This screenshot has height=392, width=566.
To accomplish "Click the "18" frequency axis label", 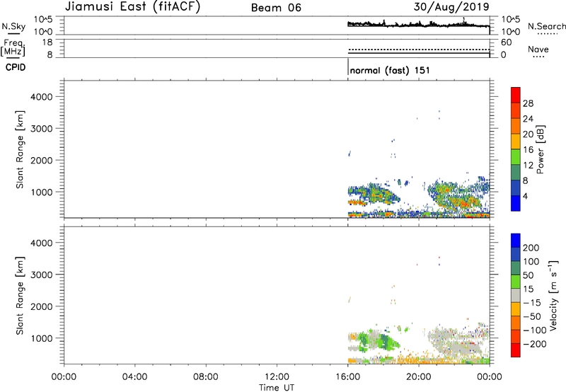I will [47, 42].
